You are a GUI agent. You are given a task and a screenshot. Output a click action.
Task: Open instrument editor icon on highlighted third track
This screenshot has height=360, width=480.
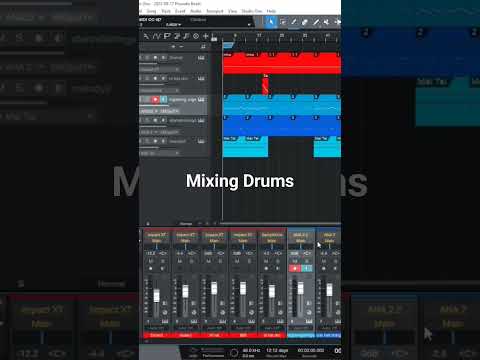(x=201, y=99)
